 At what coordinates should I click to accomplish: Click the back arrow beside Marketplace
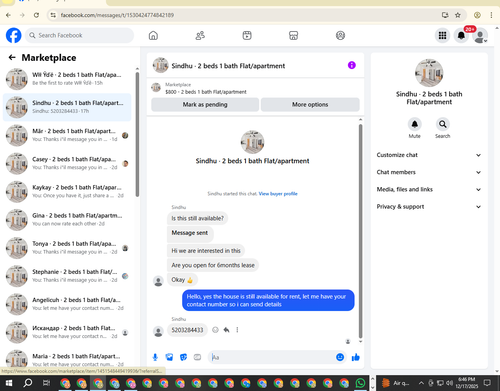coord(12,58)
